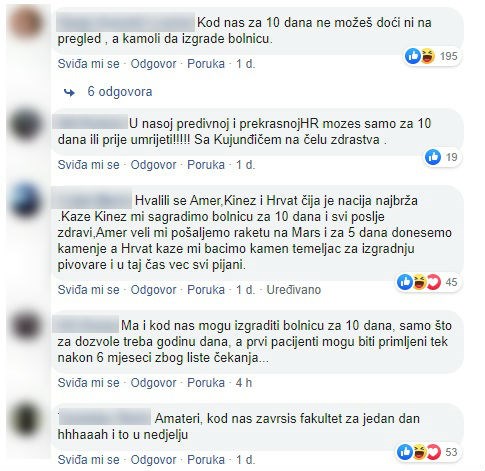Click Odgovor under the first comment
This screenshot has width=485, height=471.
click(x=153, y=64)
